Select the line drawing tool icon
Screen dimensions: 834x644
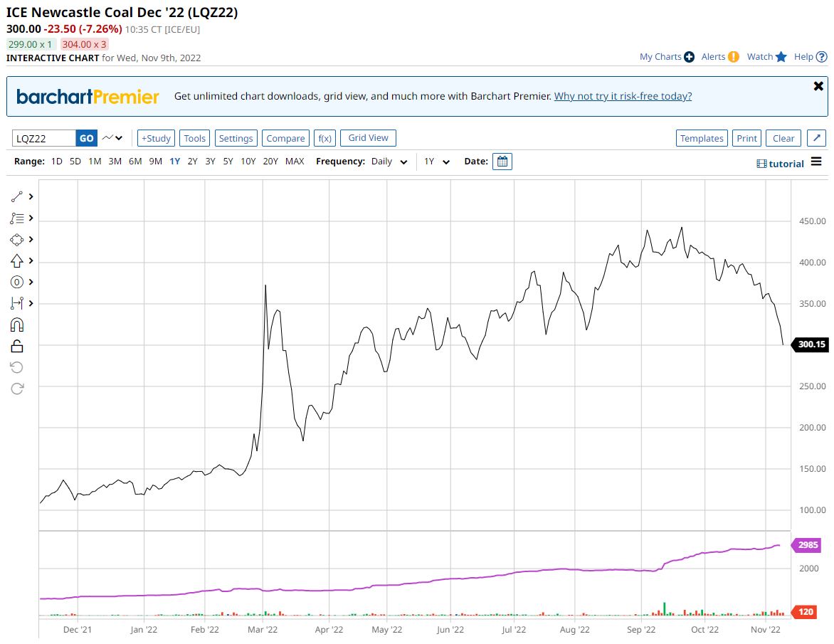coord(18,196)
